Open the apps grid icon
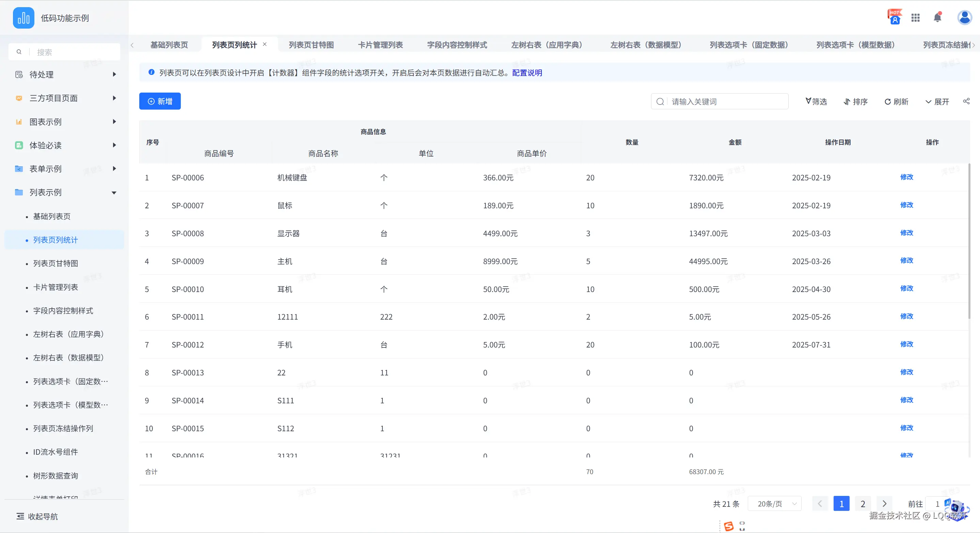This screenshot has width=980, height=533. coord(915,17)
